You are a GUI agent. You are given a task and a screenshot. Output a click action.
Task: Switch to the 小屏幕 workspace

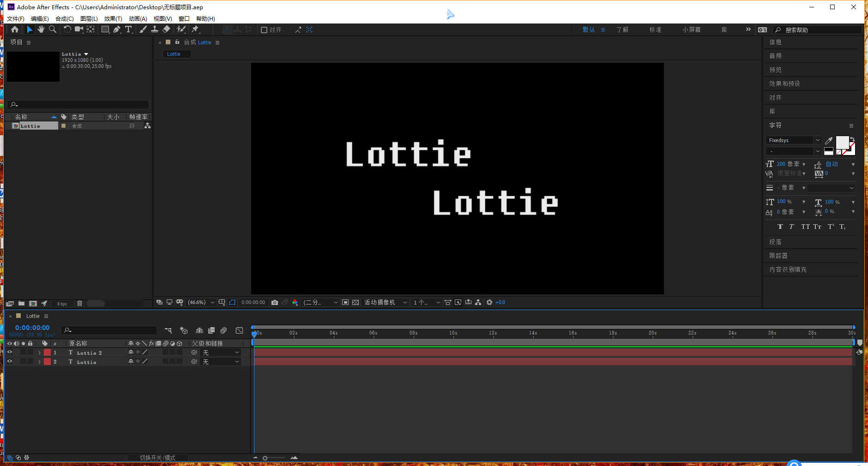[x=692, y=30]
